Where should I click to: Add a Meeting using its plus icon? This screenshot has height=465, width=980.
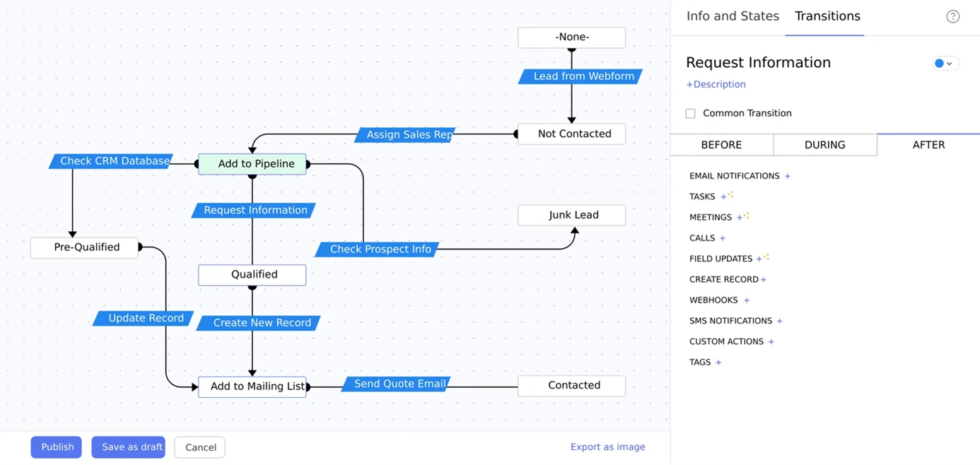(x=740, y=217)
